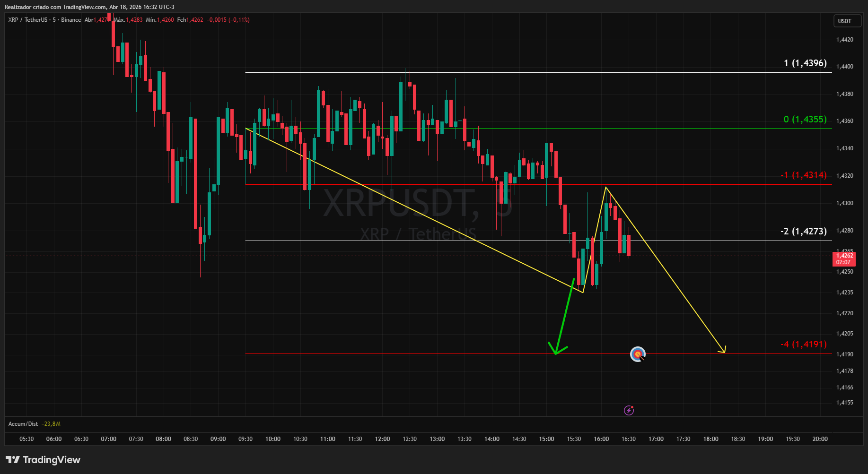Click the Fch 1,4262 close value
This screenshot has height=474, width=868.
190,20
